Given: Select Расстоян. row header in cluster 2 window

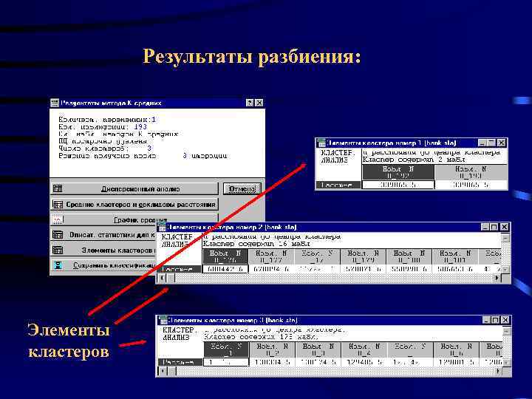Looking at the screenshot, I should [179, 269].
